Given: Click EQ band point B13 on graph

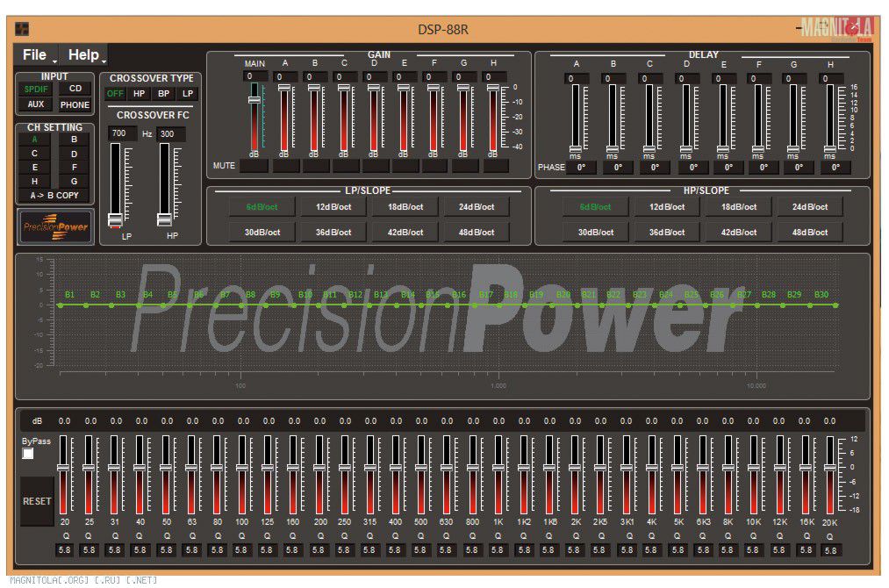Looking at the screenshot, I should (x=371, y=305).
